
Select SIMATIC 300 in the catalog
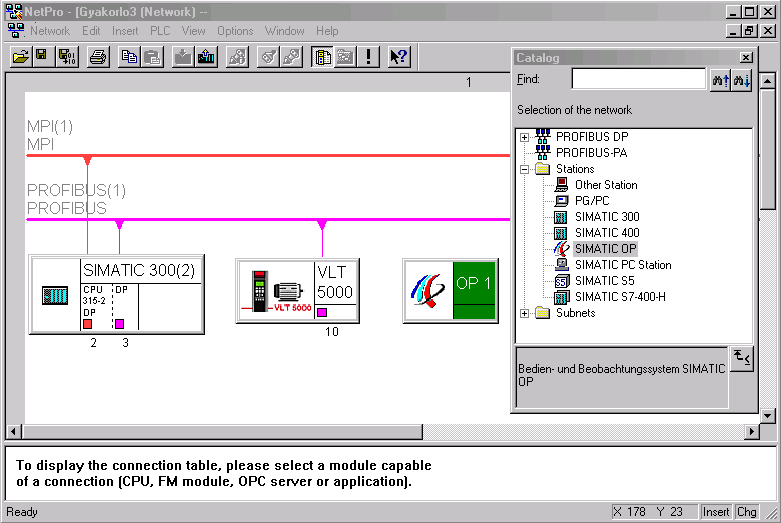[607, 217]
